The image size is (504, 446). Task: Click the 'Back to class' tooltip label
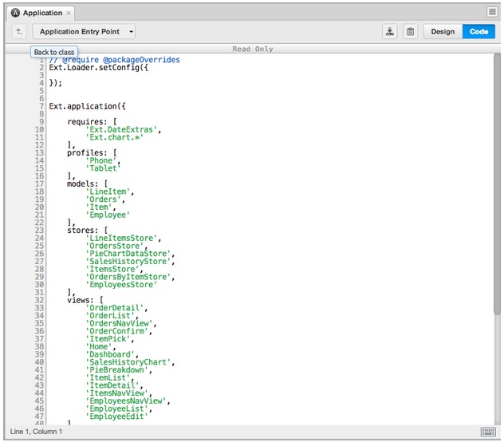pos(54,52)
